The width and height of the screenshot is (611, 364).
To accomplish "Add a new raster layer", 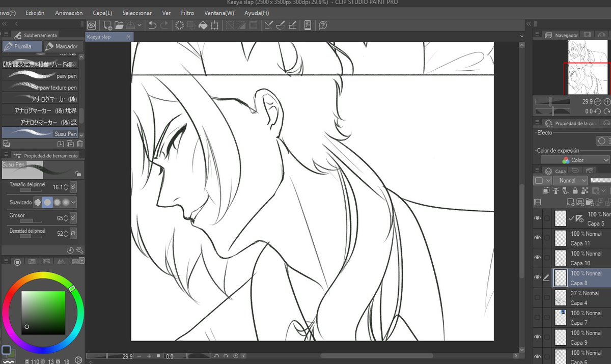I will tap(571, 202).
